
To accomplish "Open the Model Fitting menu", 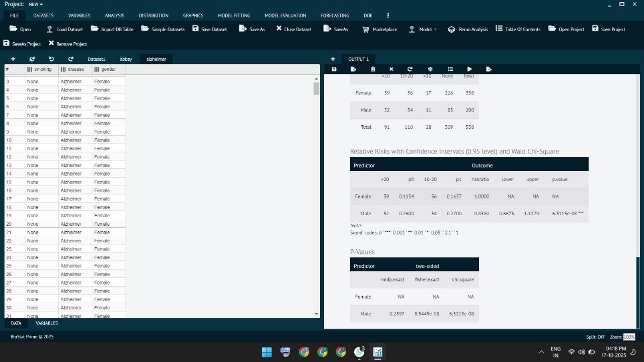I will [x=233, y=16].
